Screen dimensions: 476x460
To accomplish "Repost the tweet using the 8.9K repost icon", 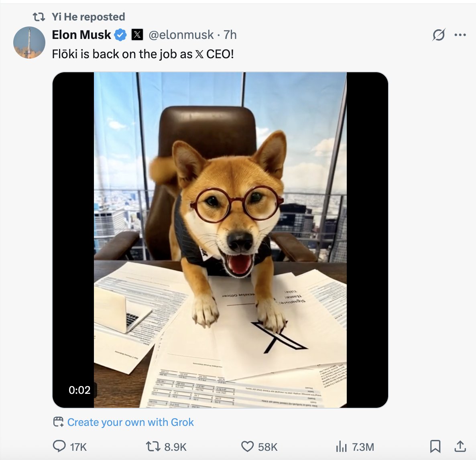I will point(152,446).
